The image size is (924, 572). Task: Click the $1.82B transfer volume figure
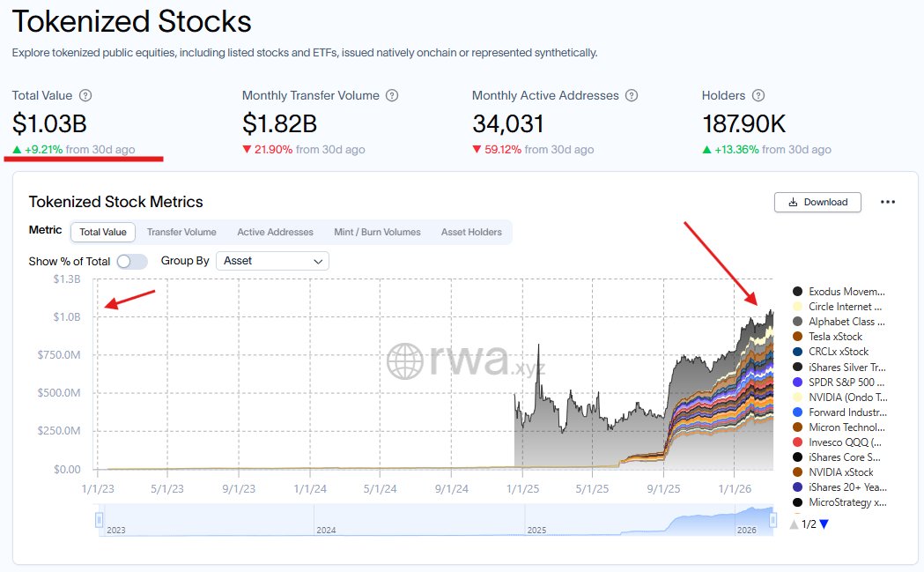(x=280, y=124)
